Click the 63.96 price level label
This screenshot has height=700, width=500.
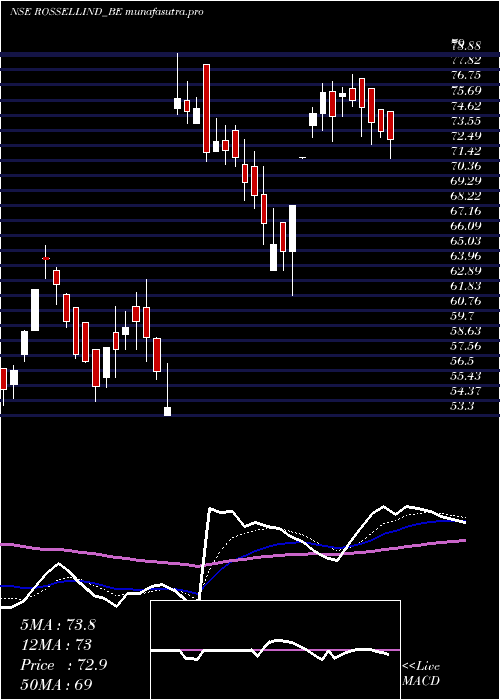(466, 256)
